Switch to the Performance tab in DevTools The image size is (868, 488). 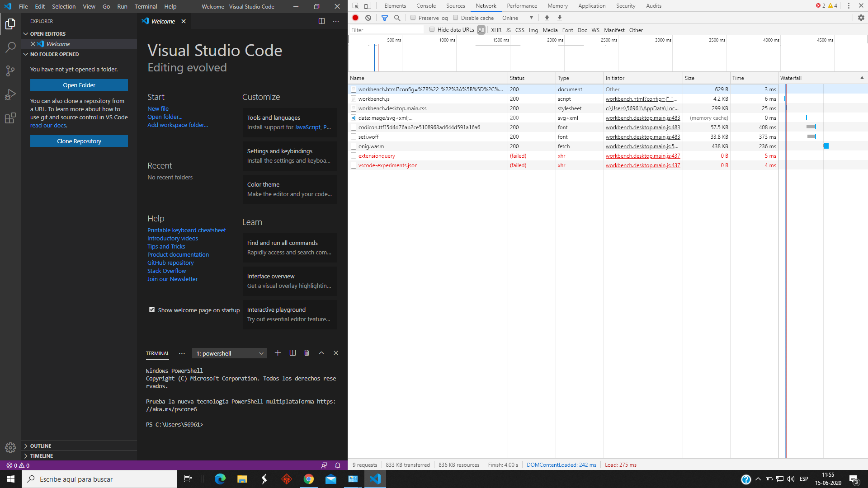coord(522,6)
